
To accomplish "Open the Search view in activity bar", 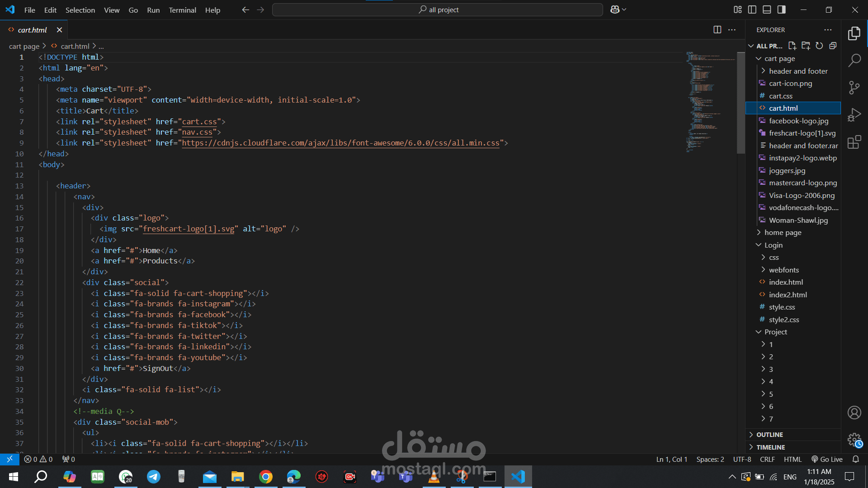I will [x=854, y=60].
